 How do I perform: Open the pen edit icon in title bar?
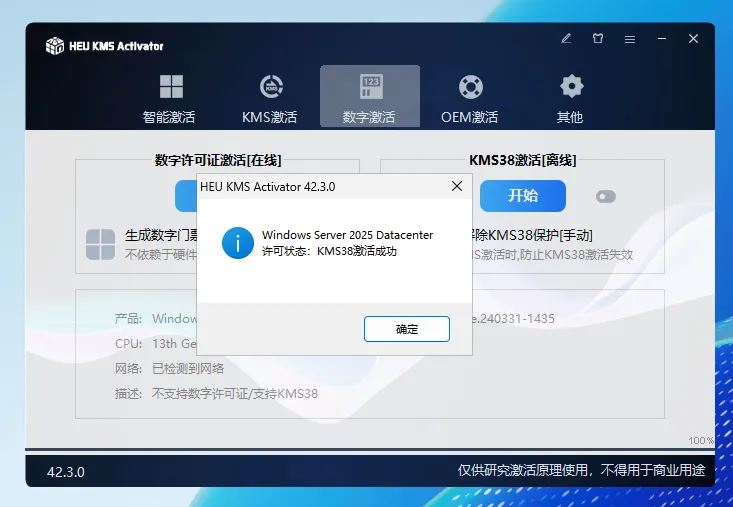pos(566,39)
